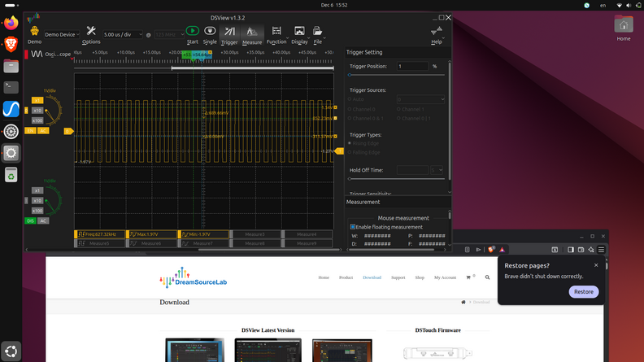Open the Measure panel icon
Screen dimensions: 644x362
252,31
